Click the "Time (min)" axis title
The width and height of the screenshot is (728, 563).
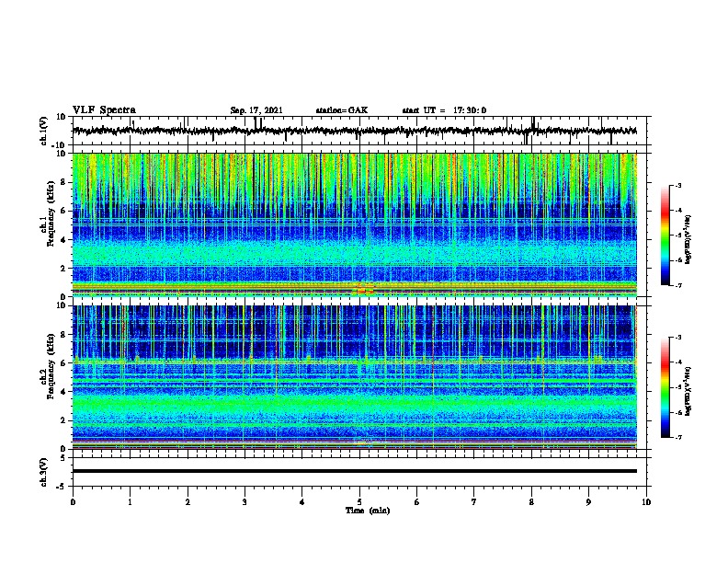(x=368, y=511)
